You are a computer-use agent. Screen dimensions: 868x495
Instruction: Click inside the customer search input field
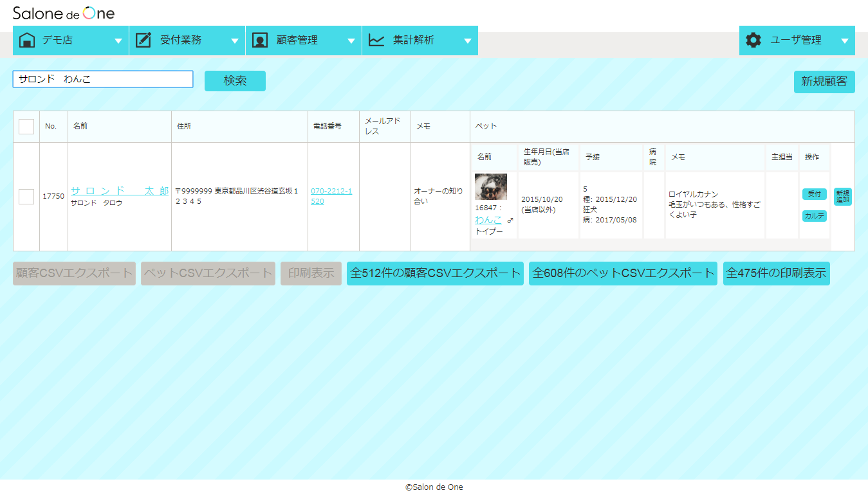coord(102,79)
